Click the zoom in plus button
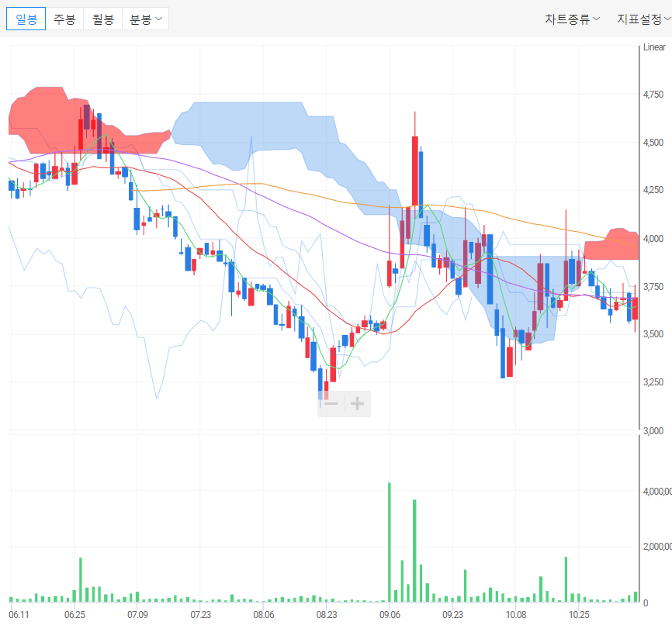Screen dimensions: 672x625 click(358, 403)
